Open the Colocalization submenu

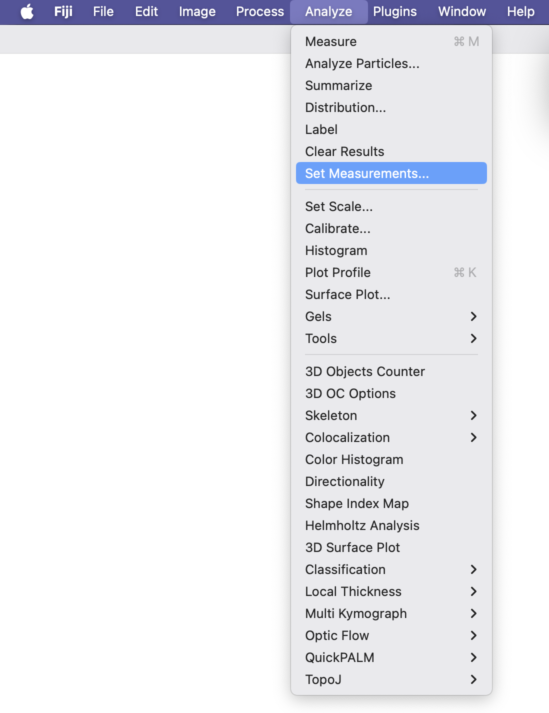(391, 437)
